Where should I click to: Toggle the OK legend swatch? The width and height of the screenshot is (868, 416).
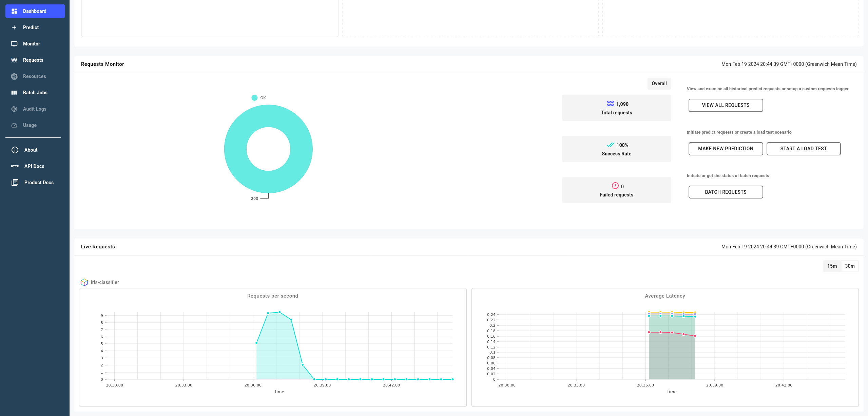pos(254,98)
